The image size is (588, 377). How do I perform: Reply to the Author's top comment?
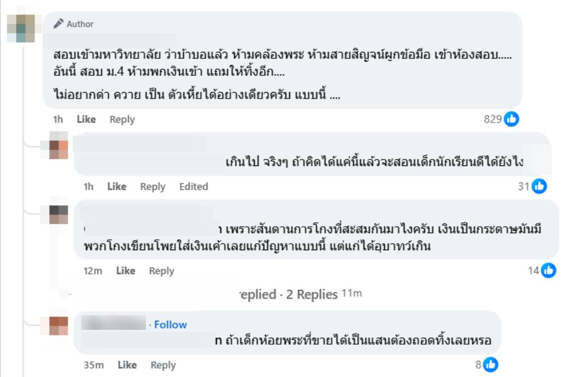tap(121, 119)
